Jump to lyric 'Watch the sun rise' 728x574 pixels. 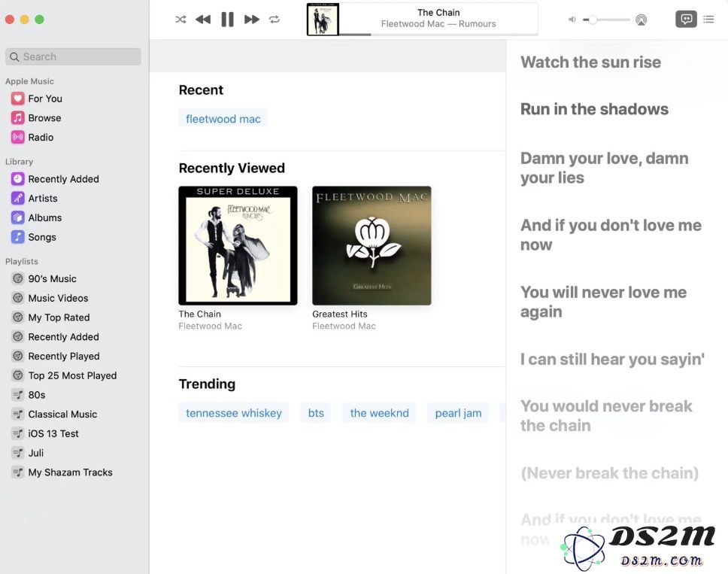[590, 62]
